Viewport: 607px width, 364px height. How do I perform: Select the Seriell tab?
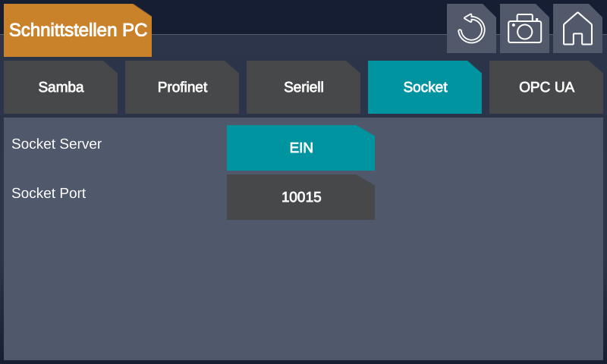click(x=303, y=87)
